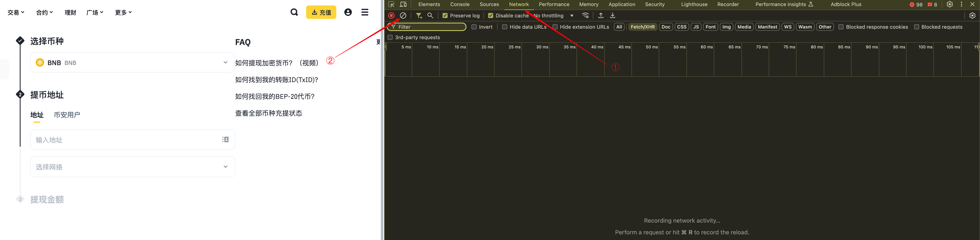980x240 pixels.
Task: Click the stop recording network log icon
Action: pyautogui.click(x=391, y=15)
